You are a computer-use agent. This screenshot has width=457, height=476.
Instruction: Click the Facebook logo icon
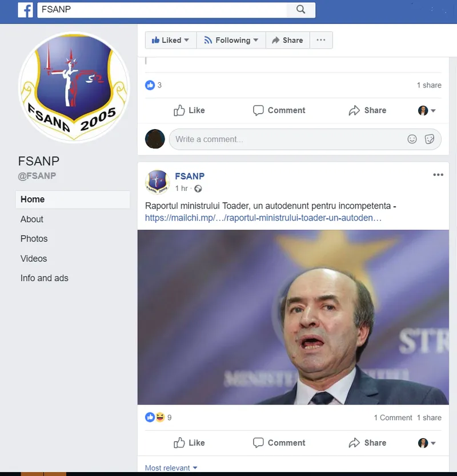(x=25, y=10)
